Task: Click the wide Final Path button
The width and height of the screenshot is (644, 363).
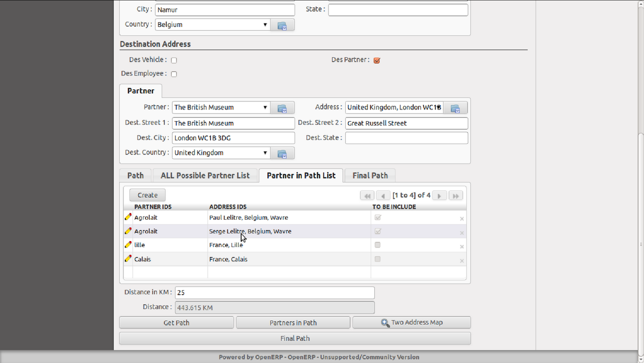Action: pyautogui.click(x=295, y=338)
